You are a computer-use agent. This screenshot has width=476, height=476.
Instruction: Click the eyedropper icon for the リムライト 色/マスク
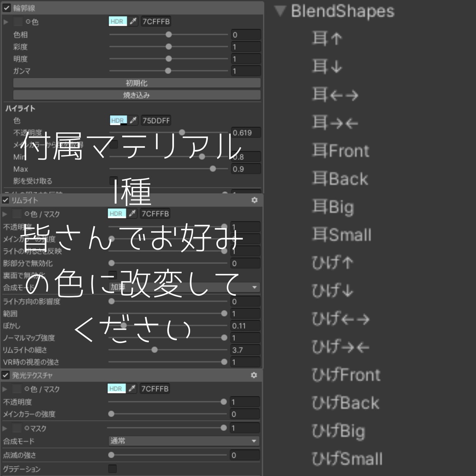pos(133,213)
